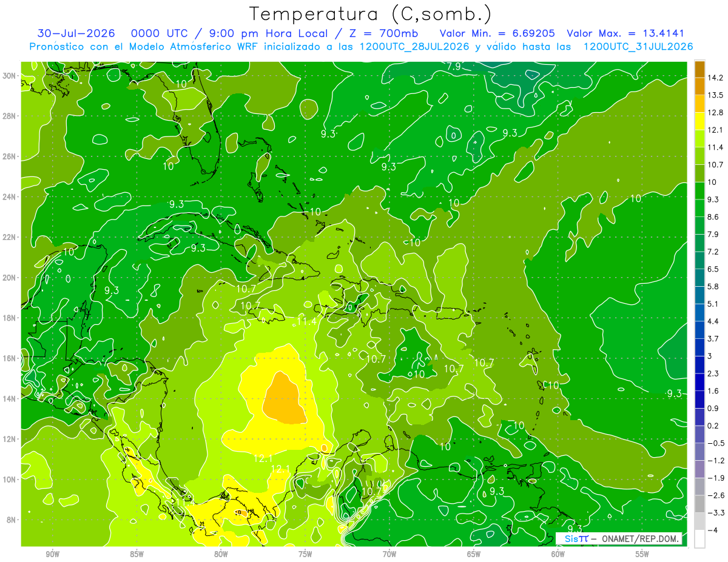Click the "65W" longitude axis label
This screenshot has height=562, width=728.
coord(474,555)
